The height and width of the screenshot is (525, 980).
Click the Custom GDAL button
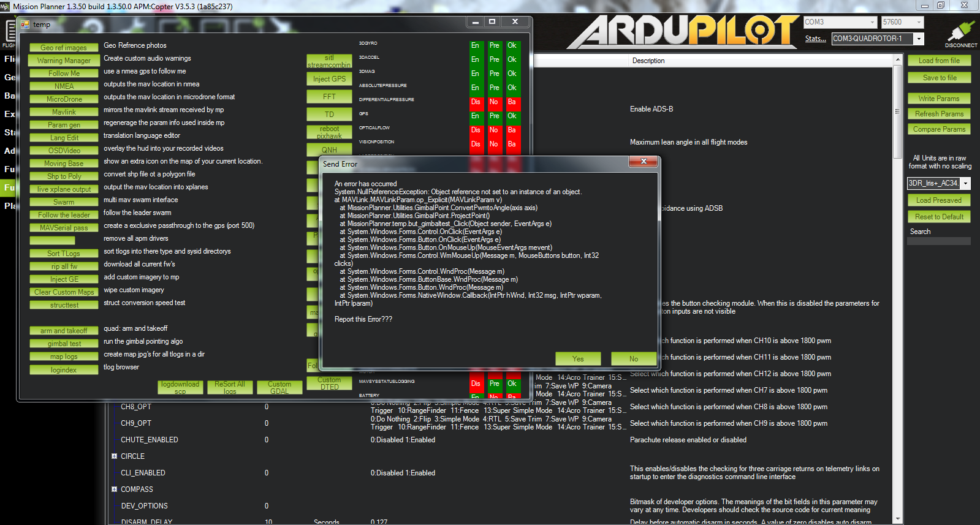pos(279,387)
